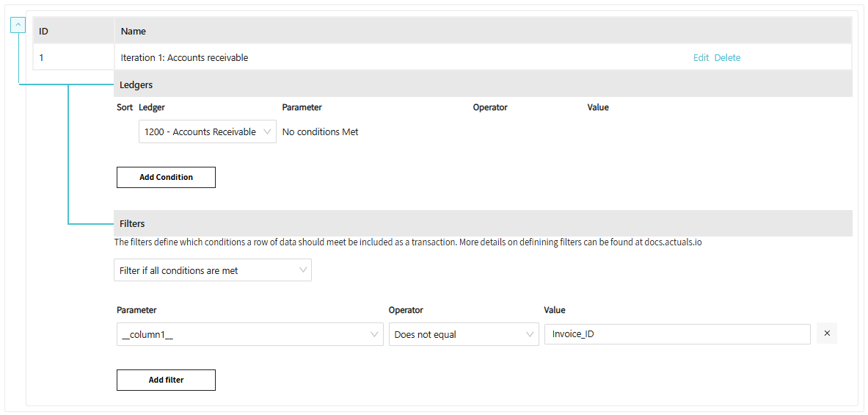Collapse the iteration row using the chevron icon

pos(19,25)
